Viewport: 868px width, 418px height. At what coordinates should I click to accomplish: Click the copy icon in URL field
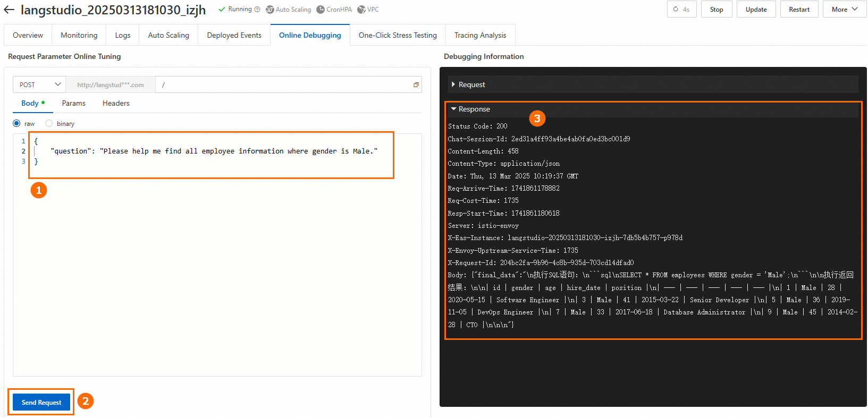(416, 85)
